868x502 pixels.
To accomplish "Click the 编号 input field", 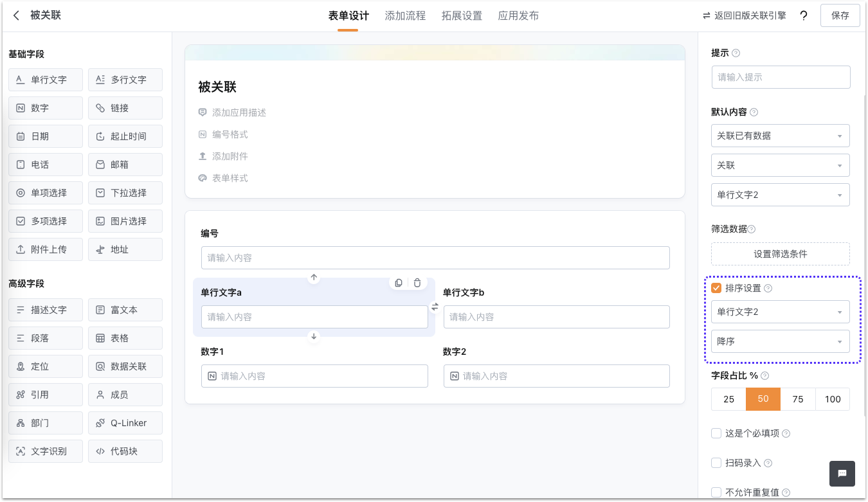I will (435, 258).
